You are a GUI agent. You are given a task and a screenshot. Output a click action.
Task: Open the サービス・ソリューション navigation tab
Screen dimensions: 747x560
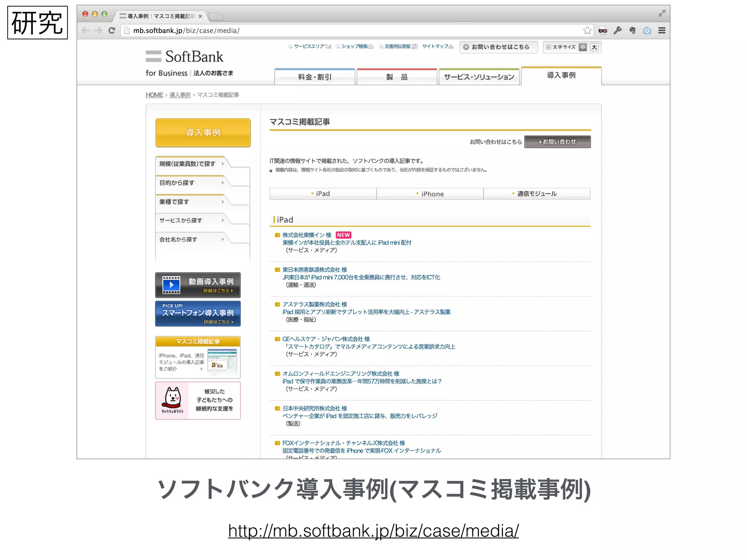pos(479,77)
